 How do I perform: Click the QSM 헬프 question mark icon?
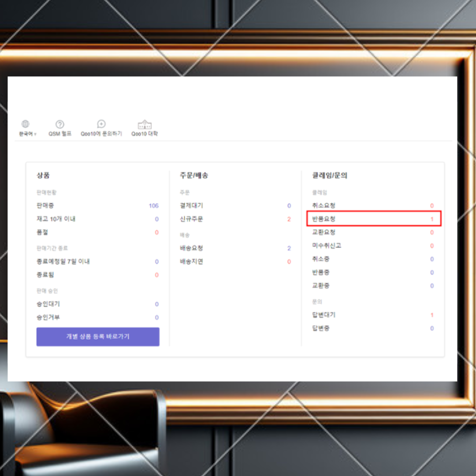pos(60,124)
